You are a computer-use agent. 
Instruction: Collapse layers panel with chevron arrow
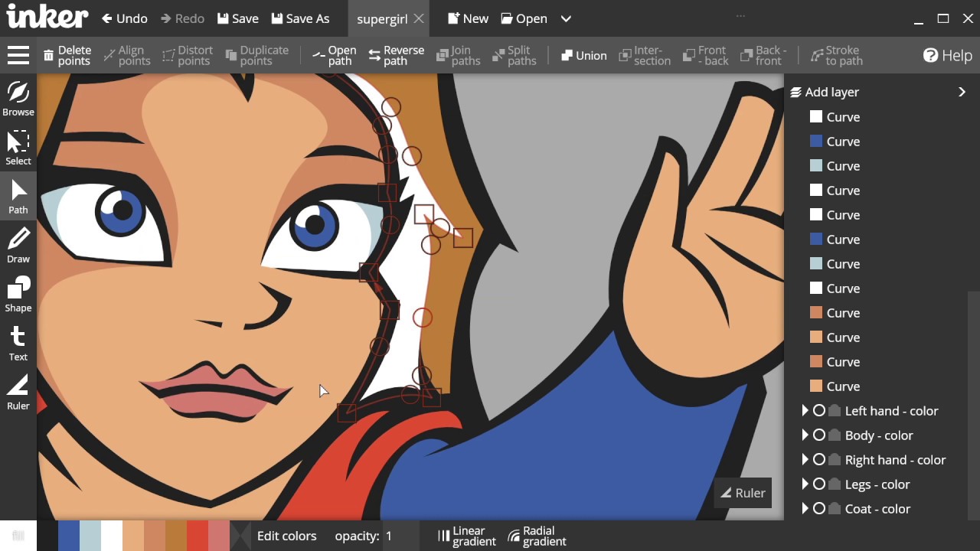point(962,92)
